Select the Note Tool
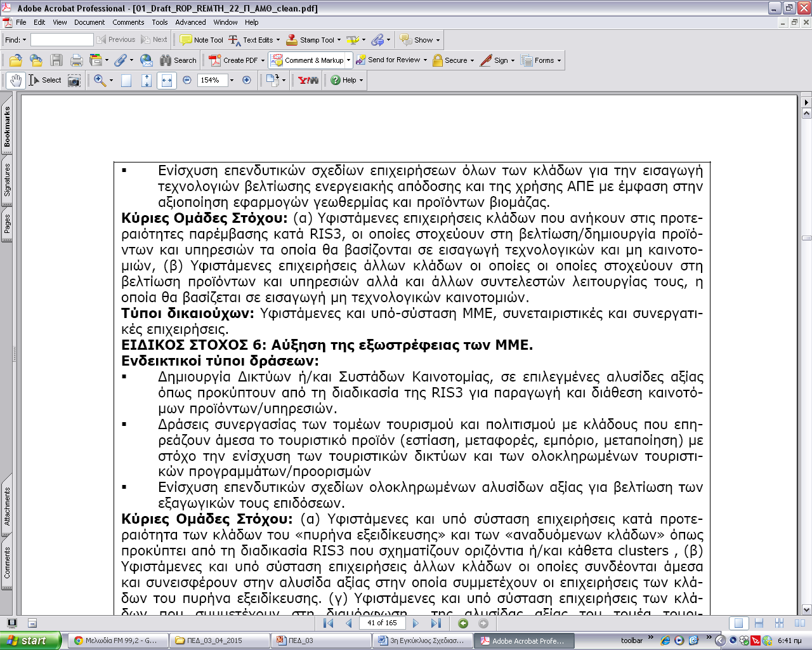The width and height of the screenshot is (812, 650). [x=202, y=40]
